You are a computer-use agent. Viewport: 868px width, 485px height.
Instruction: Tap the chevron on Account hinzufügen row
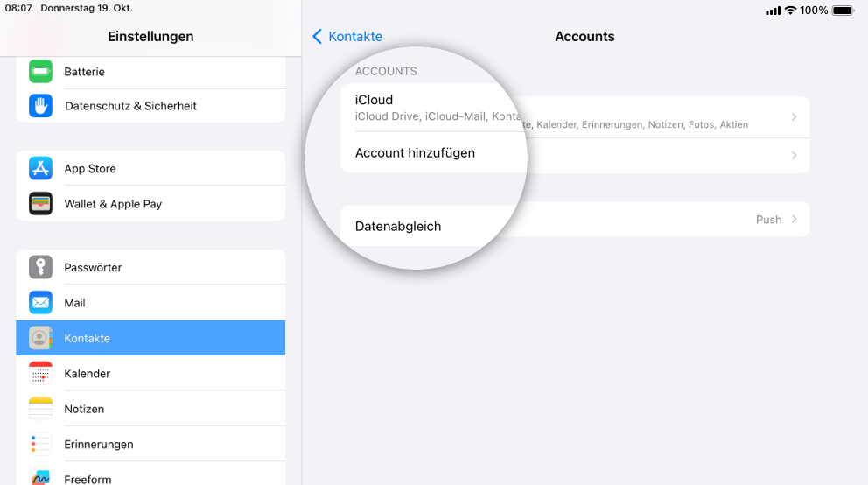(x=794, y=156)
